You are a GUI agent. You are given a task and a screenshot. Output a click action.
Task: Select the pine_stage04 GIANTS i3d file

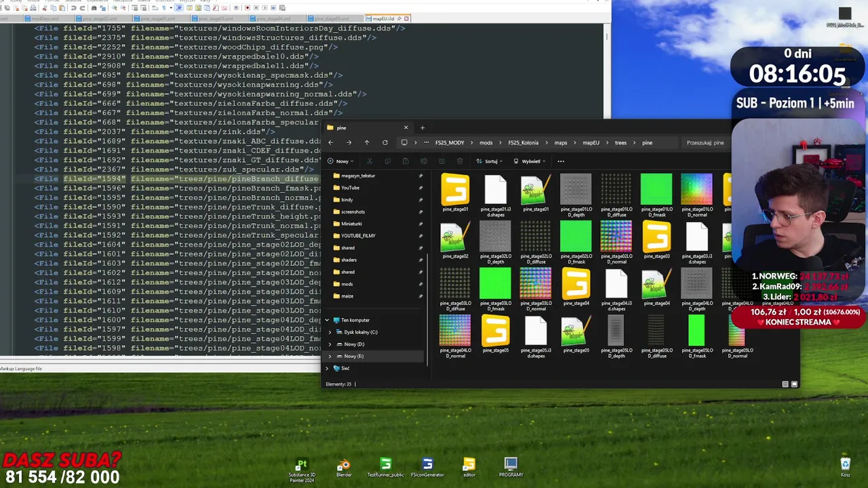point(576,287)
